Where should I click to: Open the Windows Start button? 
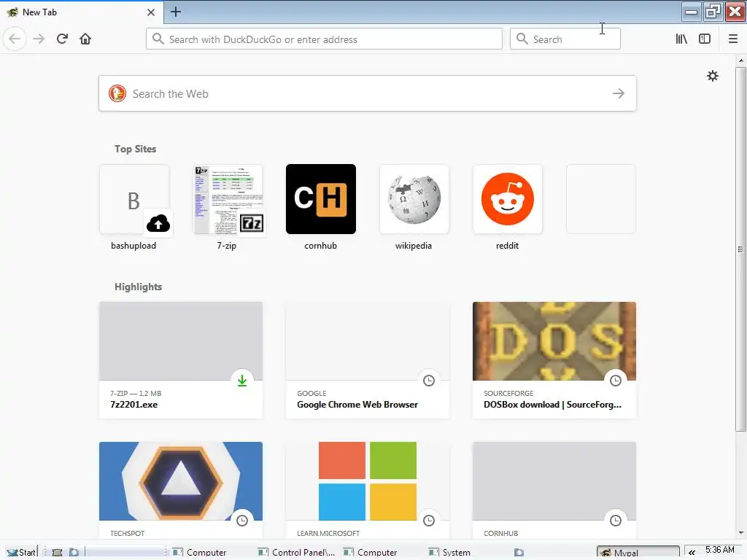[x=21, y=552]
